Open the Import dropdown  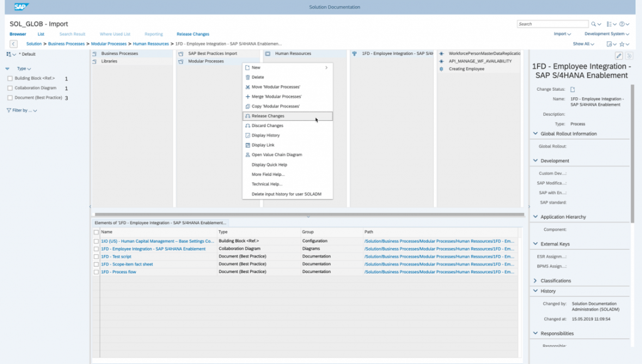562,34
